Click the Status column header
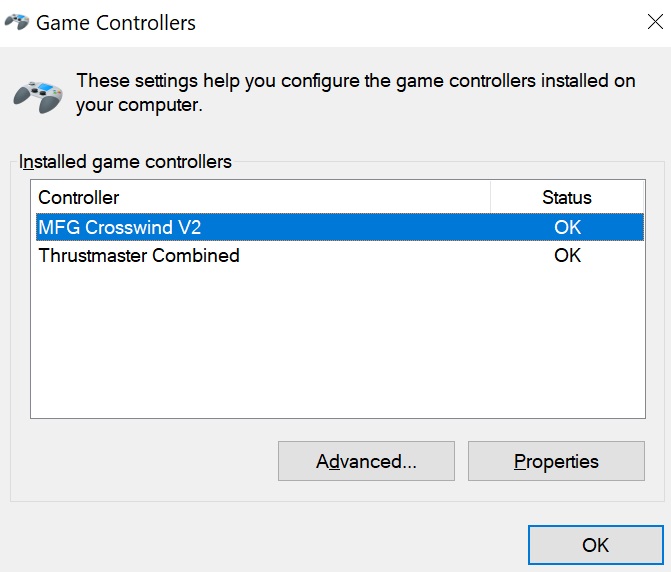 click(567, 197)
